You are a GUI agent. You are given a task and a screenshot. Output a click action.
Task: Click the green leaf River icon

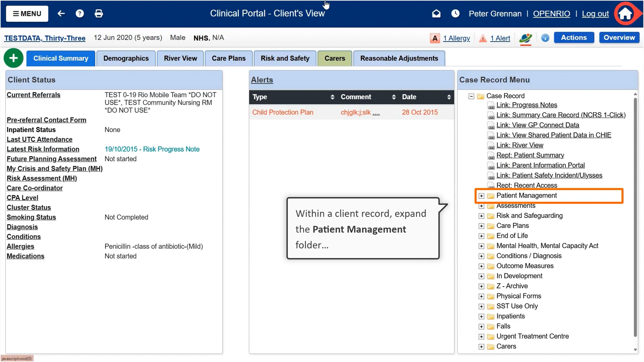(x=525, y=38)
